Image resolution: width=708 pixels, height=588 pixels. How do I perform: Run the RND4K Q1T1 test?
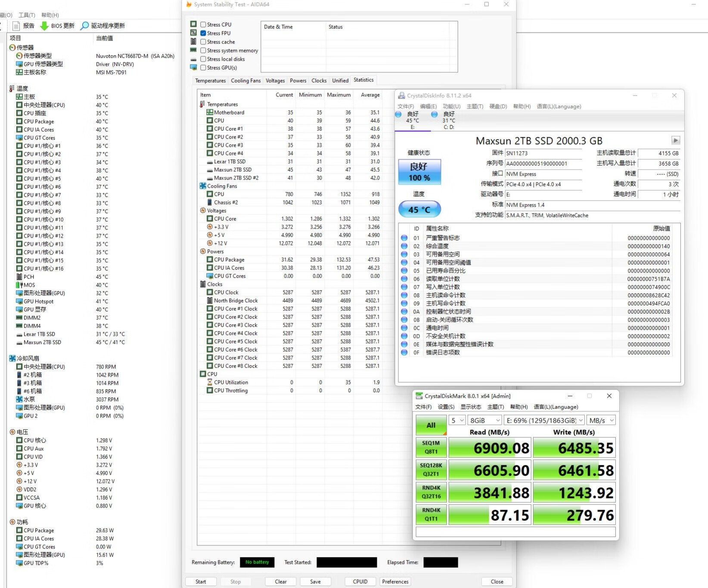[x=431, y=515]
